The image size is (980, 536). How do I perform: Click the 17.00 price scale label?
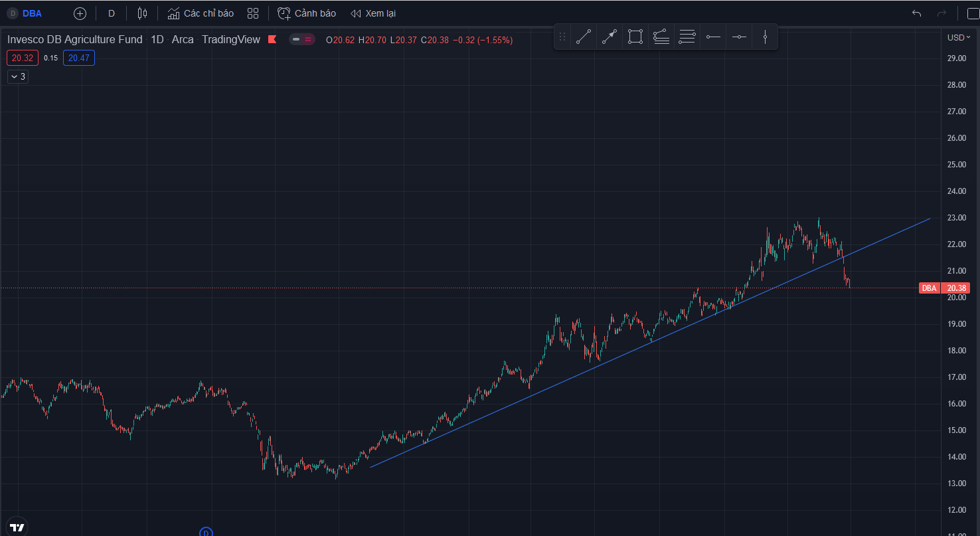[x=956, y=377]
